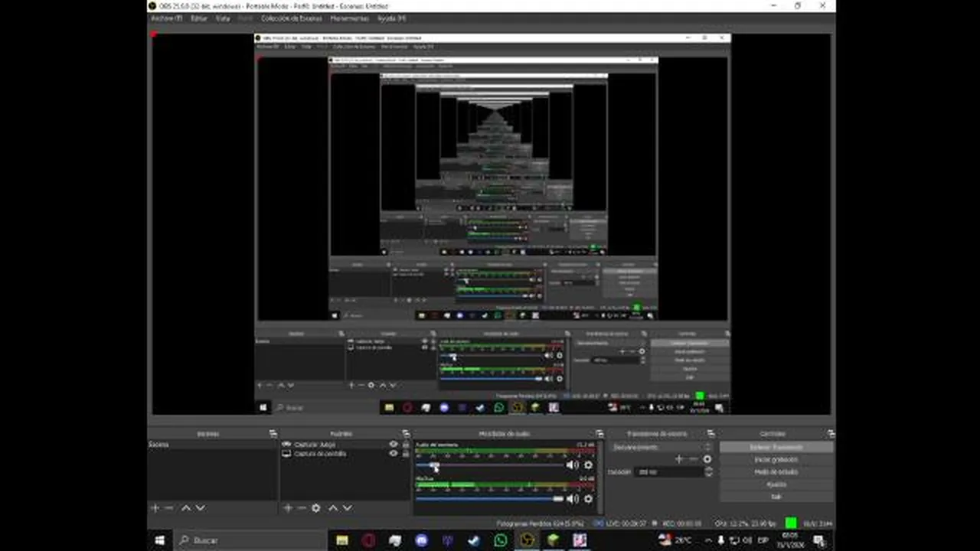
Task: Remove the current scene transition
Action: 693,459
